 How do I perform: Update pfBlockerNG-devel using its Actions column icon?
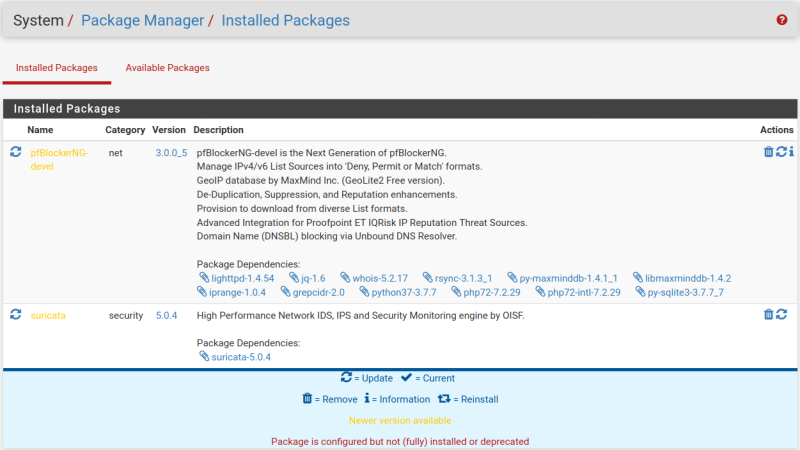[781, 152]
